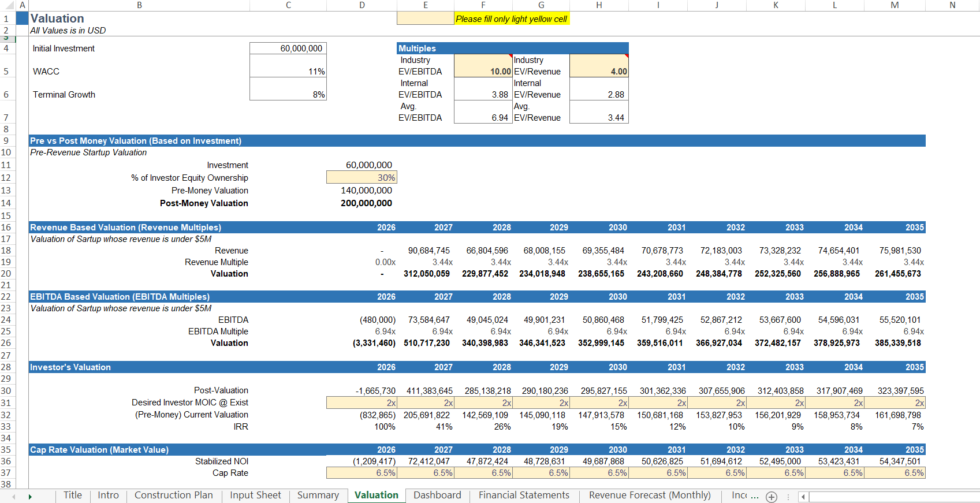Click 2027 Stabilized NOI 72,412,047
This screenshot has height=503, width=980.
428,461
